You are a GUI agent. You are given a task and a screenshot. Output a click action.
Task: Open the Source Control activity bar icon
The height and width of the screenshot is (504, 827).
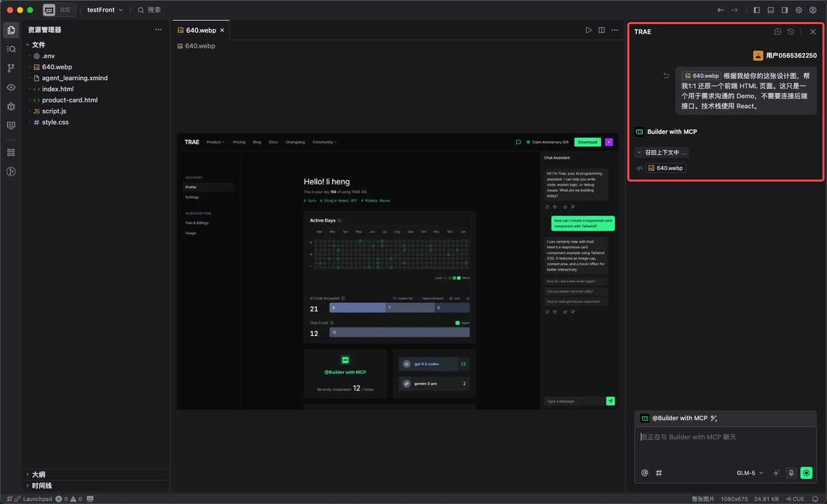coord(11,68)
